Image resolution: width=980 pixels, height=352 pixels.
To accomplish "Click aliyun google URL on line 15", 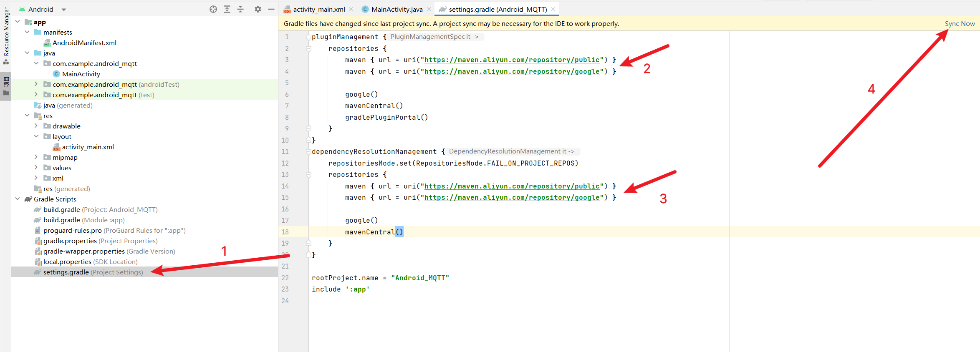I will 512,197.
